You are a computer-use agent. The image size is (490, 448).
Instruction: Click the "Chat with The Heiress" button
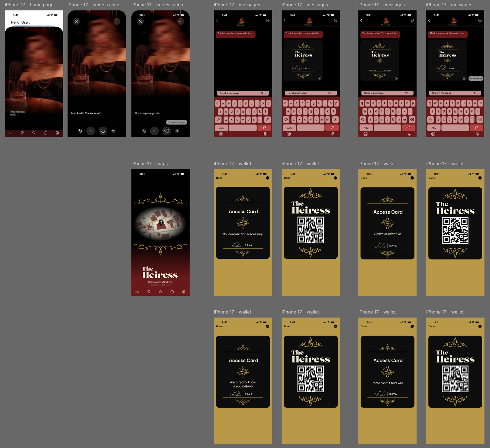pos(177,122)
